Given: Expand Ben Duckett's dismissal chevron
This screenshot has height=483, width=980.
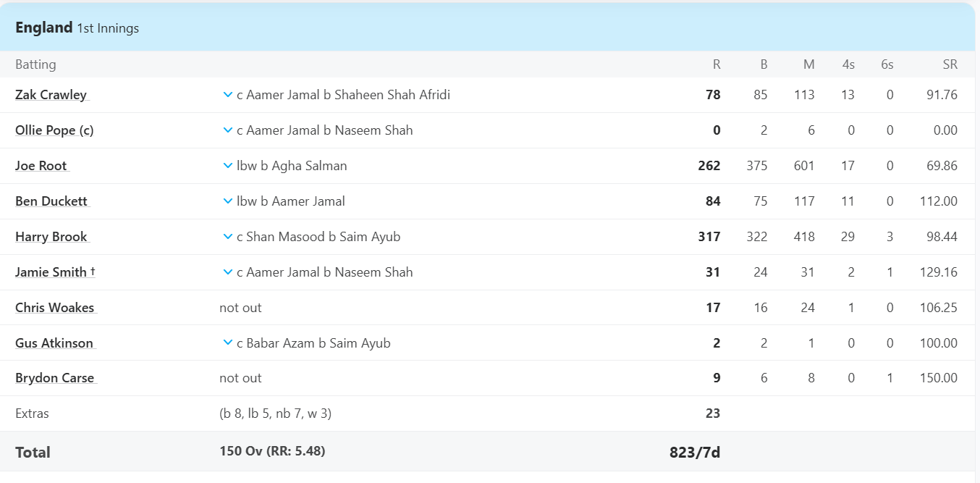Looking at the screenshot, I should click(x=228, y=201).
